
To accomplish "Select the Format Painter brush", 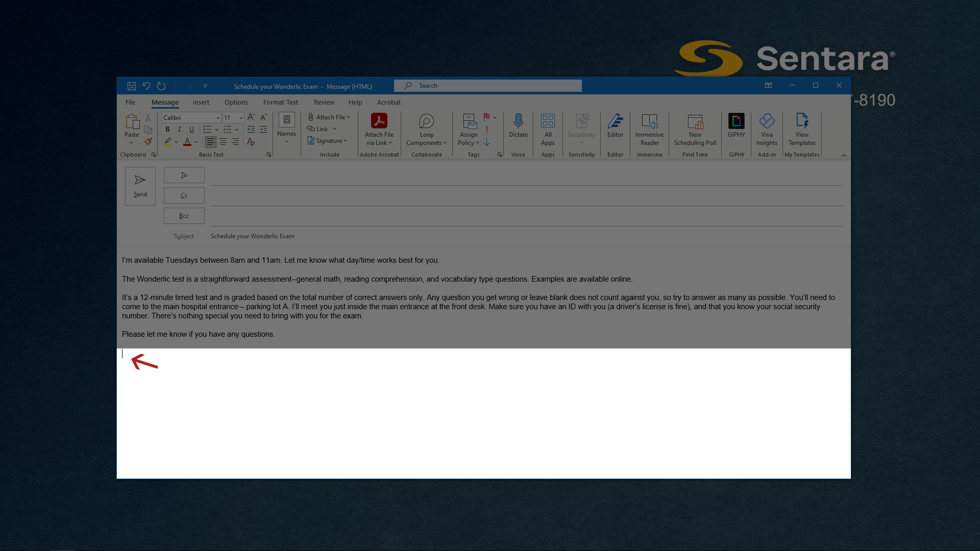I will point(148,142).
